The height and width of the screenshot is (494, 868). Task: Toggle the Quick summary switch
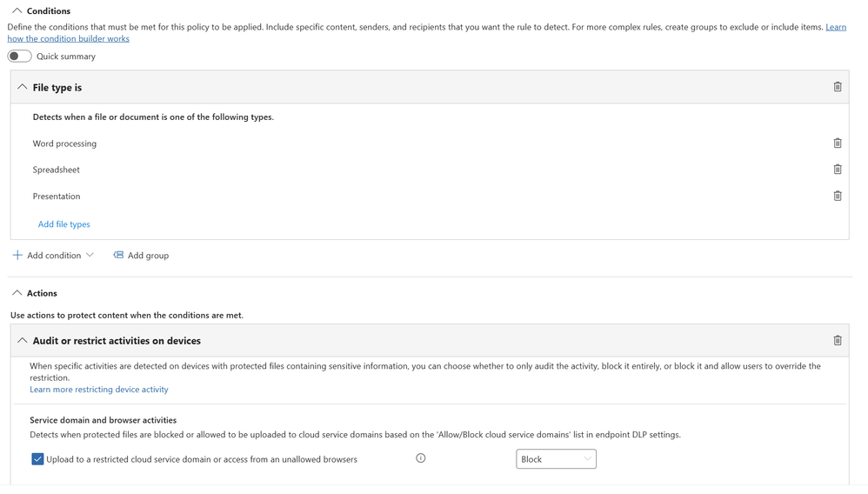click(19, 57)
